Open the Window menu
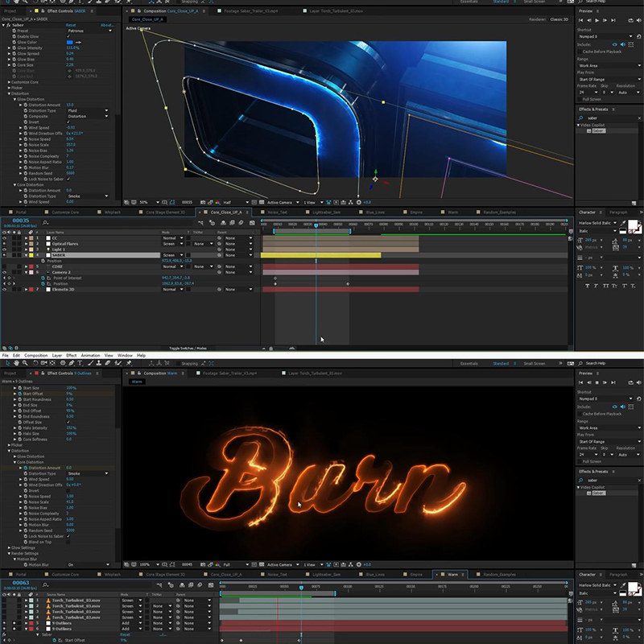 pos(125,356)
